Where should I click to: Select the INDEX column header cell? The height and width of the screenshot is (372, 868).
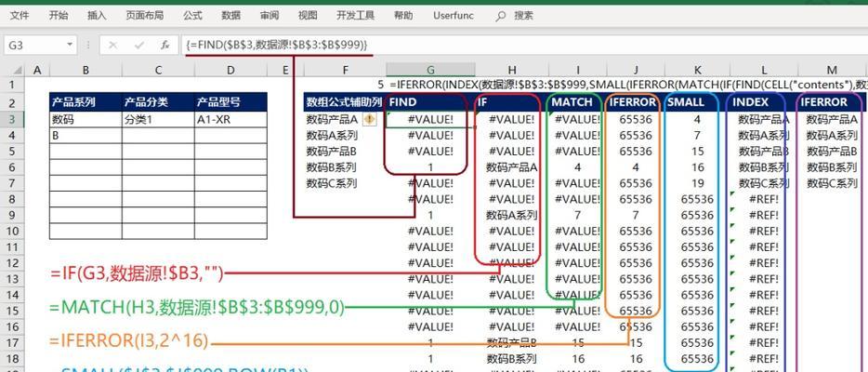763,102
